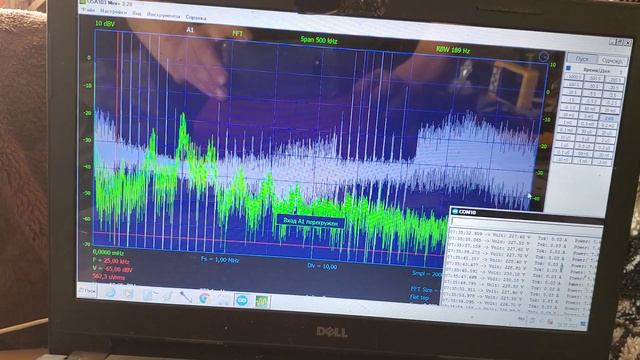Open the wrench tool taskbar icon
This screenshot has height=360, width=640.
(x=186, y=297)
